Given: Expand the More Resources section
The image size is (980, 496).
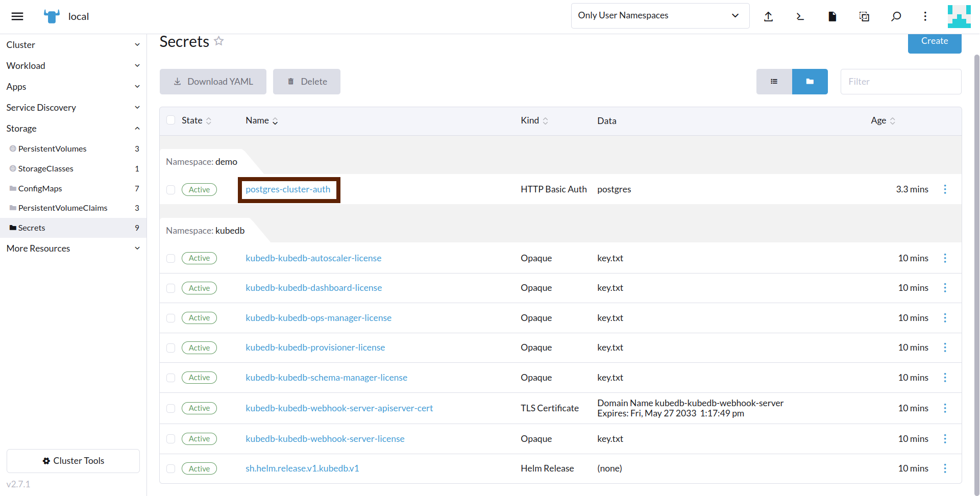Looking at the screenshot, I should click(73, 249).
